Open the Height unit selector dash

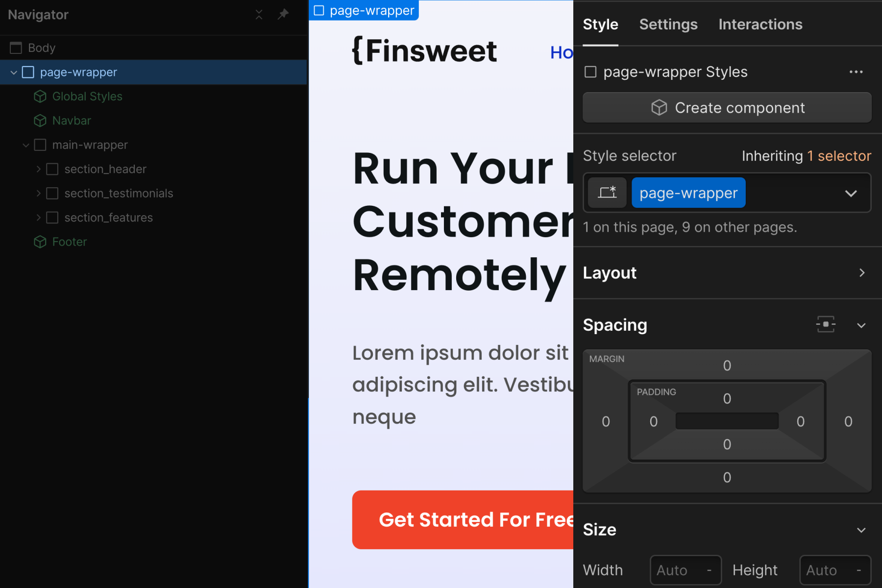tap(858, 570)
